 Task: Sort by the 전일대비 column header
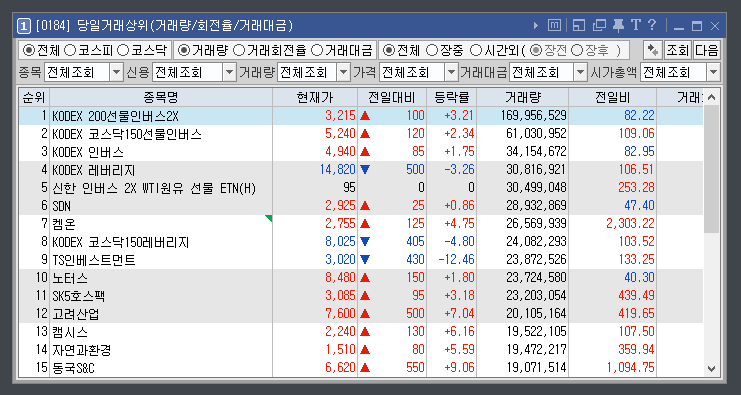click(392, 98)
